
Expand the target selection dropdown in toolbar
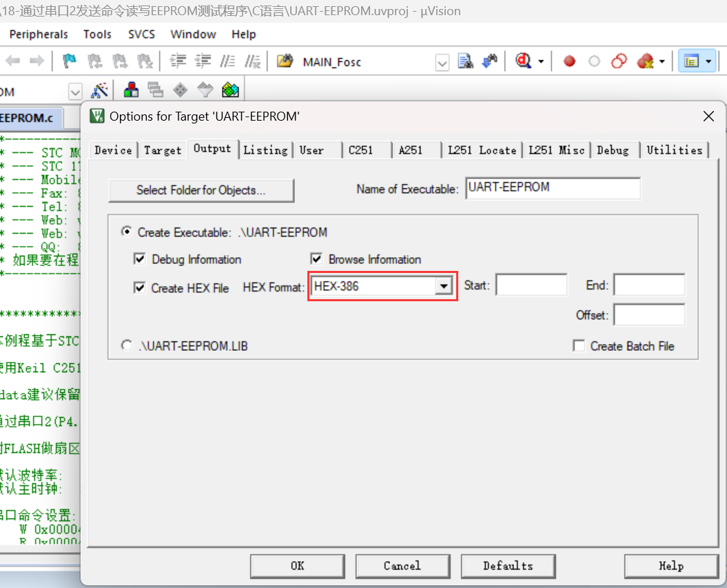click(x=75, y=92)
